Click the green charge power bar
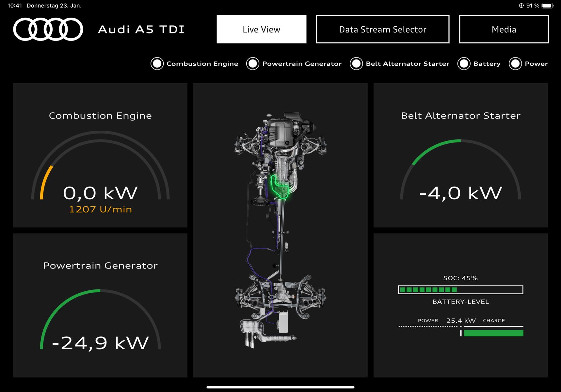The width and height of the screenshot is (561, 392). 493,333
